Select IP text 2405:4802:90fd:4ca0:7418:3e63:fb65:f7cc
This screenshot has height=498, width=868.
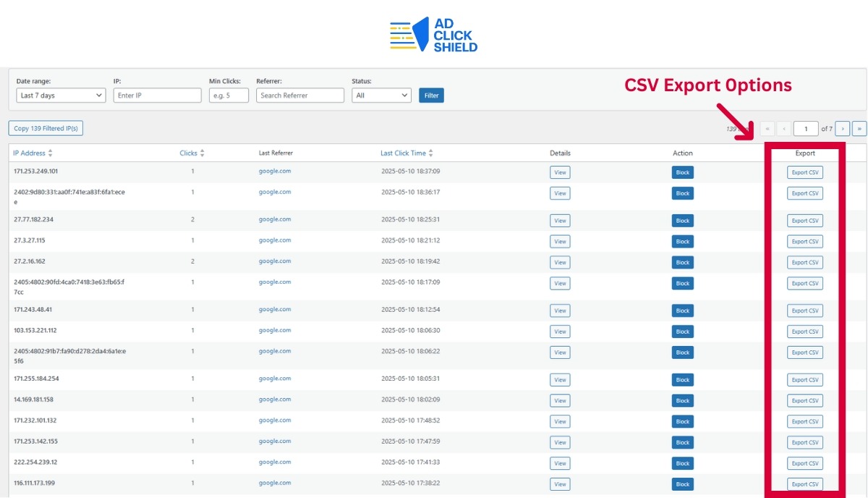click(x=69, y=287)
